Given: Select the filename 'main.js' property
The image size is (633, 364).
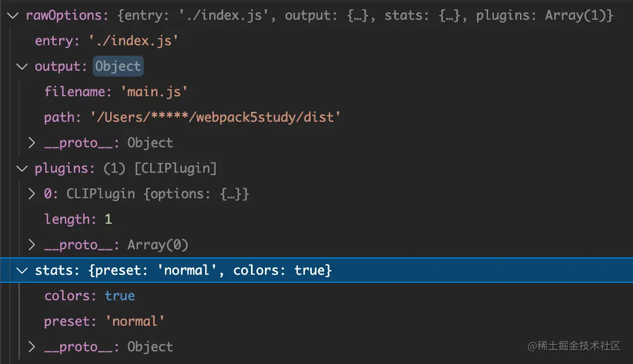Looking at the screenshot, I should (x=116, y=92).
